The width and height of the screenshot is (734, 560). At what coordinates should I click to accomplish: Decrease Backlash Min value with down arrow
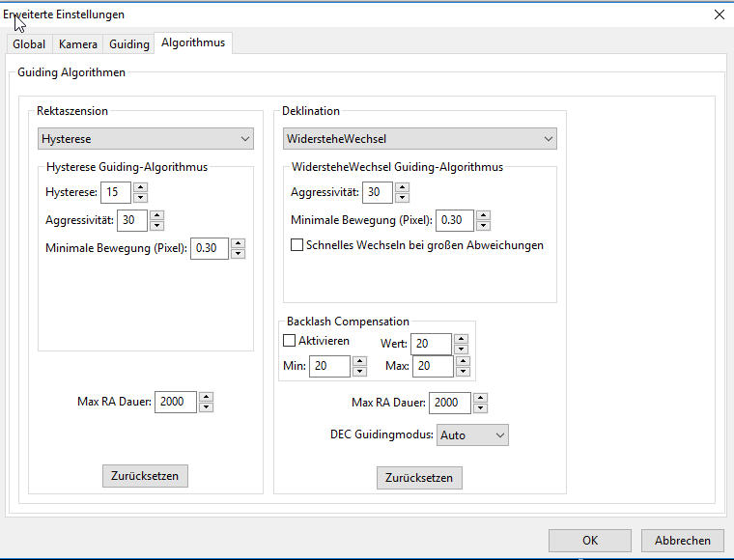point(359,372)
